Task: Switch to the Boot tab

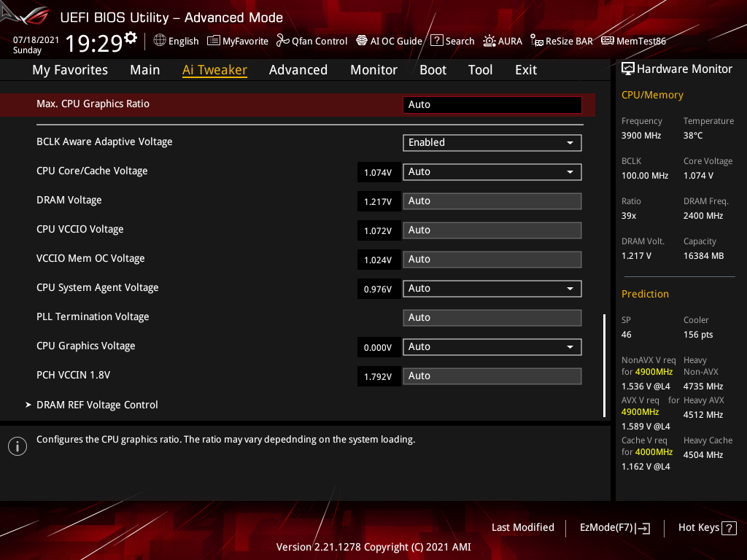Action: point(433,69)
